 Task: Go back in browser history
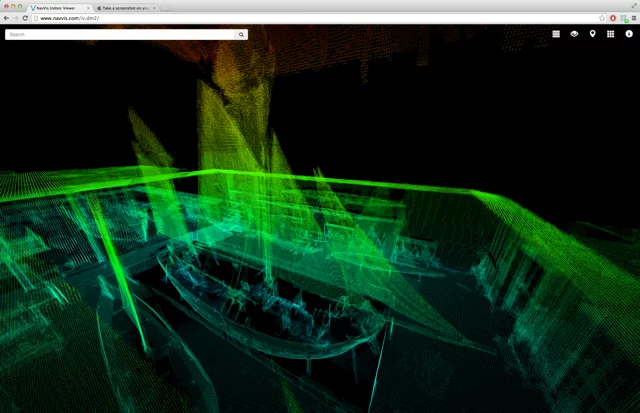pos(6,18)
